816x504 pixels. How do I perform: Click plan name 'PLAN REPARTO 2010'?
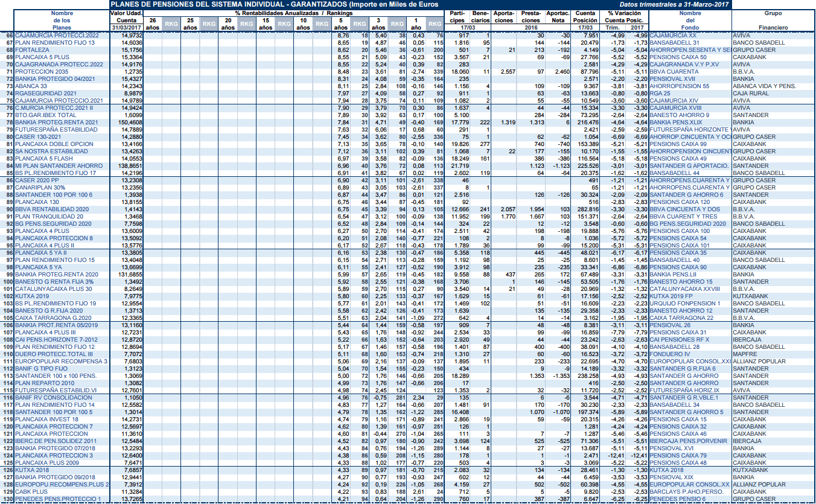[44, 383]
